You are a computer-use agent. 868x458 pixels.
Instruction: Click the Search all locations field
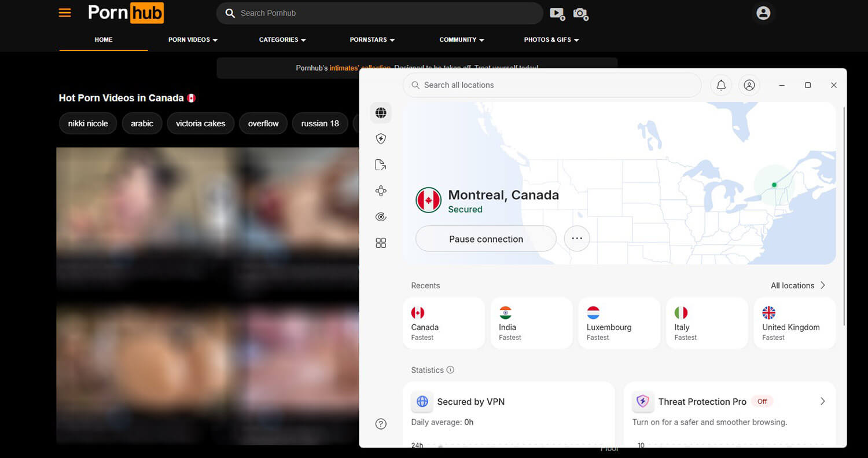point(552,85)
